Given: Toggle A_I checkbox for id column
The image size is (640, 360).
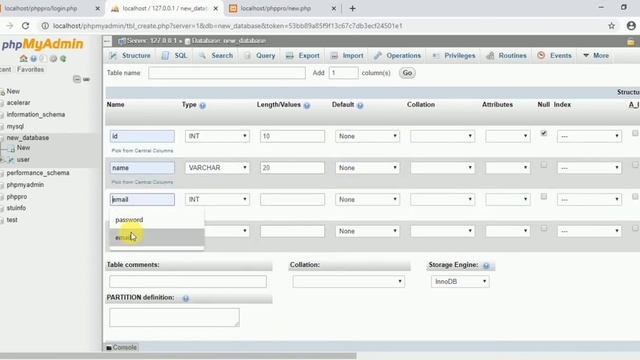Looking at the screenshot, I should click(635, 133).
